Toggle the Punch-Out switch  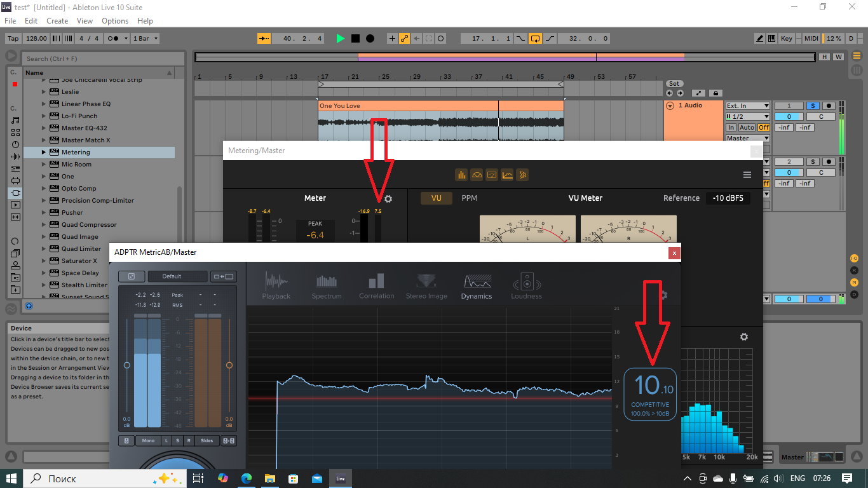(x=550, y=39)
